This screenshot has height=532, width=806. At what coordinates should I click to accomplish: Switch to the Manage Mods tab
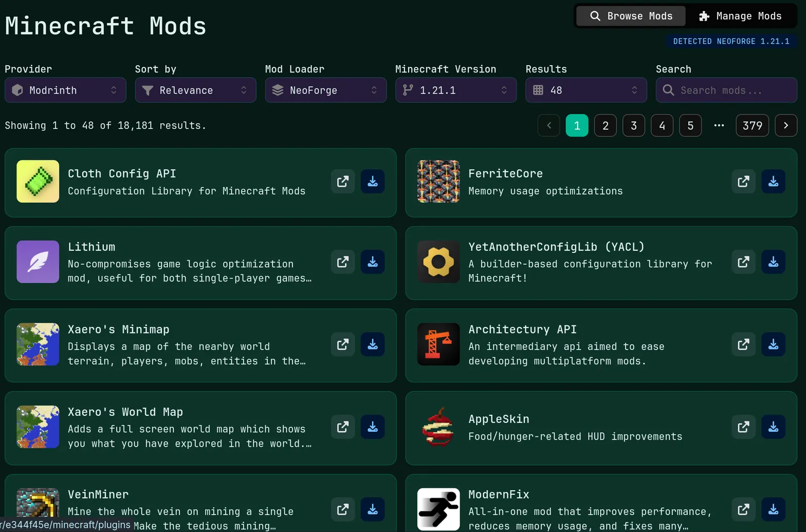pyautogui.click(x=740, y=16)
